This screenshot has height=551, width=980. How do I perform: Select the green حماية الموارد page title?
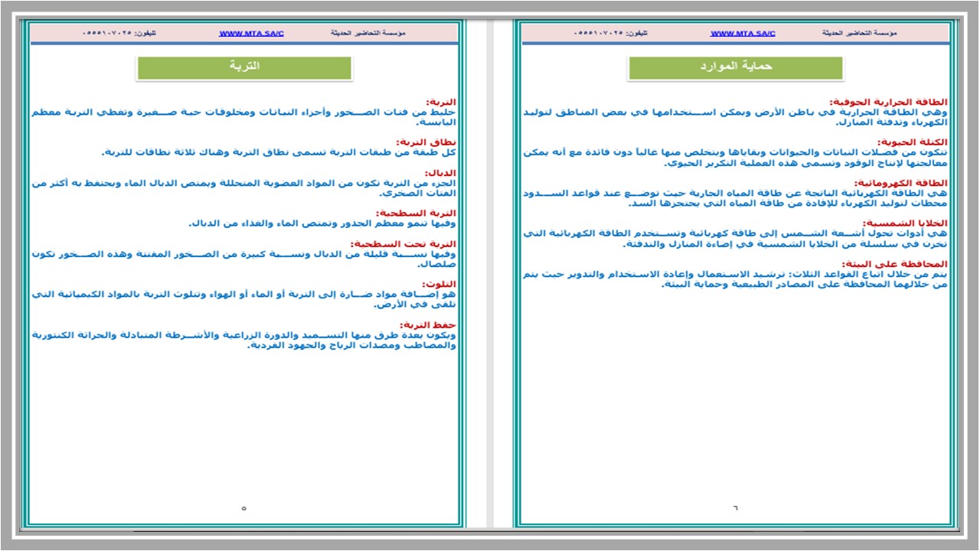pyautogui.click(x=736, y=66)
